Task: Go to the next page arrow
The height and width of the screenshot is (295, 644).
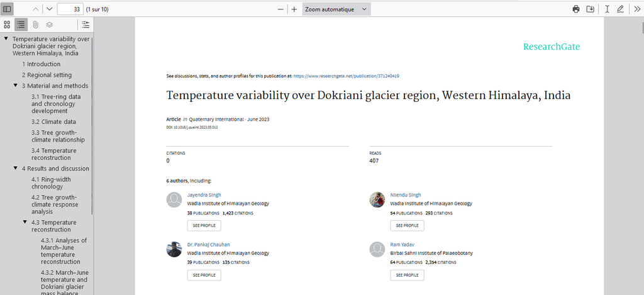Action: coord(49,9)
